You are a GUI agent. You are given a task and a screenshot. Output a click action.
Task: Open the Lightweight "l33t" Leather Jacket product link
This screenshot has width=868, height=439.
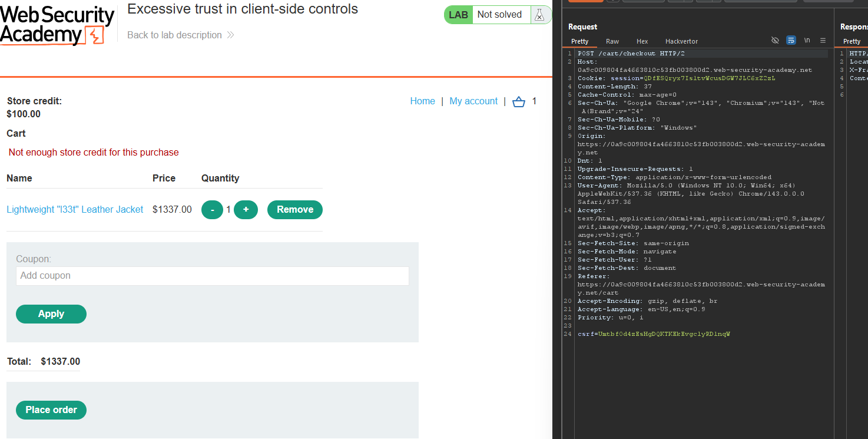pyautogui.click(x=75, y=210)
